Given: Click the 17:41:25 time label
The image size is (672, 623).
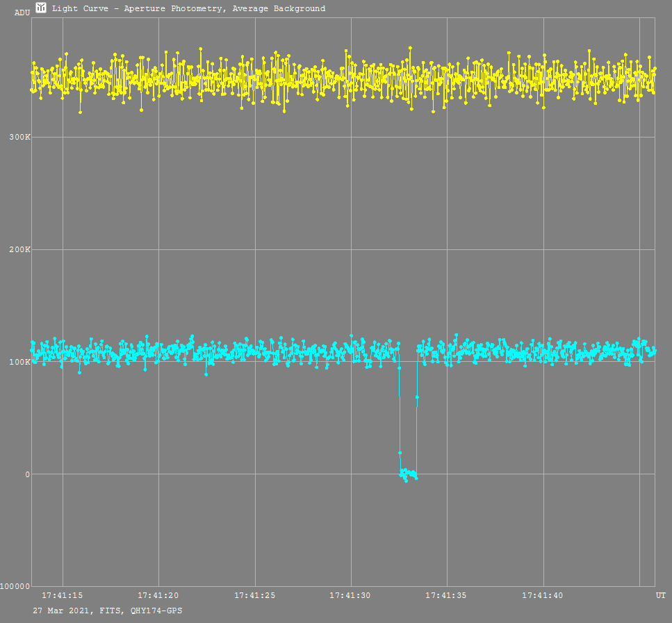Looking at the screenshot, I should [254, 595].
